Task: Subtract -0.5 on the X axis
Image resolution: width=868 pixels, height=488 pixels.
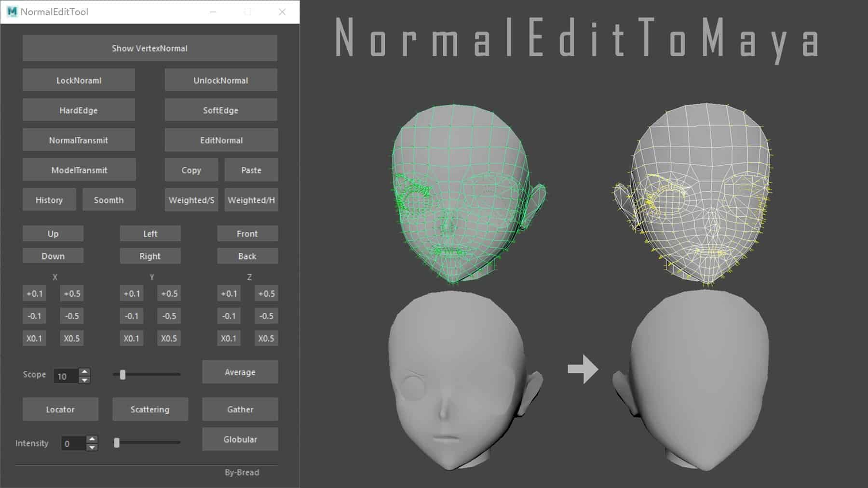Action: (x=72, y=316)
